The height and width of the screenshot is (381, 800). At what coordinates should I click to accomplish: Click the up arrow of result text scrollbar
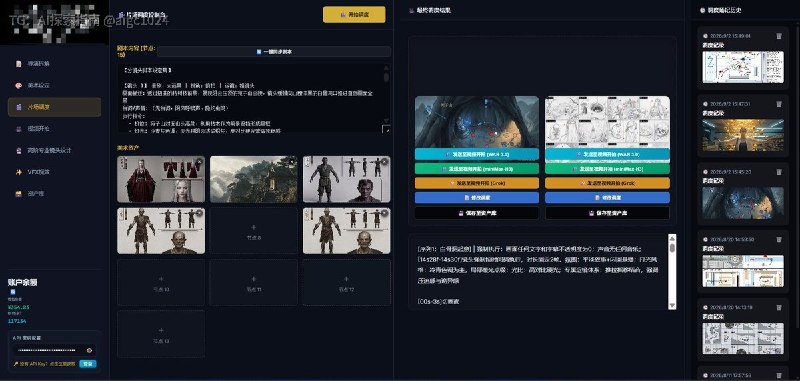pyautogui.click(x=672, y=238)
